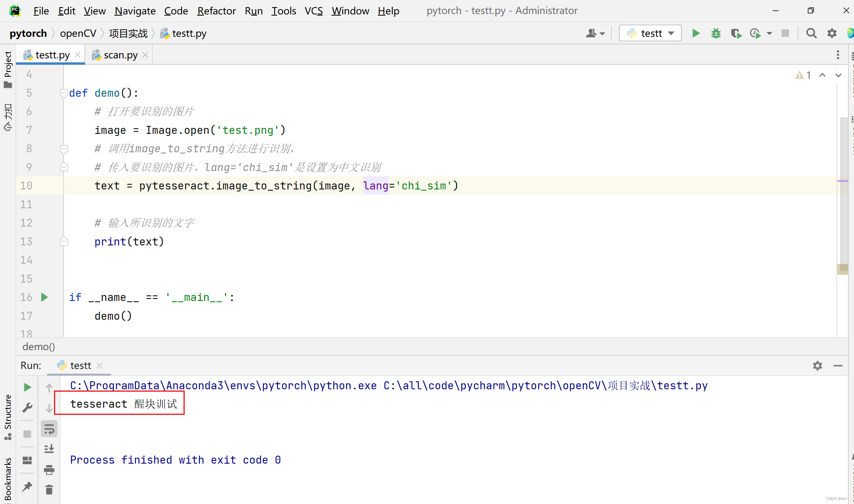
Task: Close the scan.py editor tab
Action: [x=145, y=55]
